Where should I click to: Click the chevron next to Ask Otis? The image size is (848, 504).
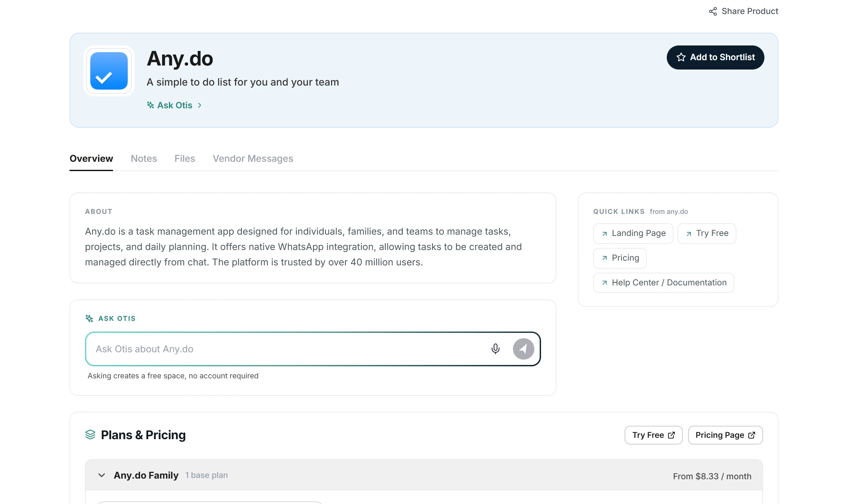click(199, 105)
